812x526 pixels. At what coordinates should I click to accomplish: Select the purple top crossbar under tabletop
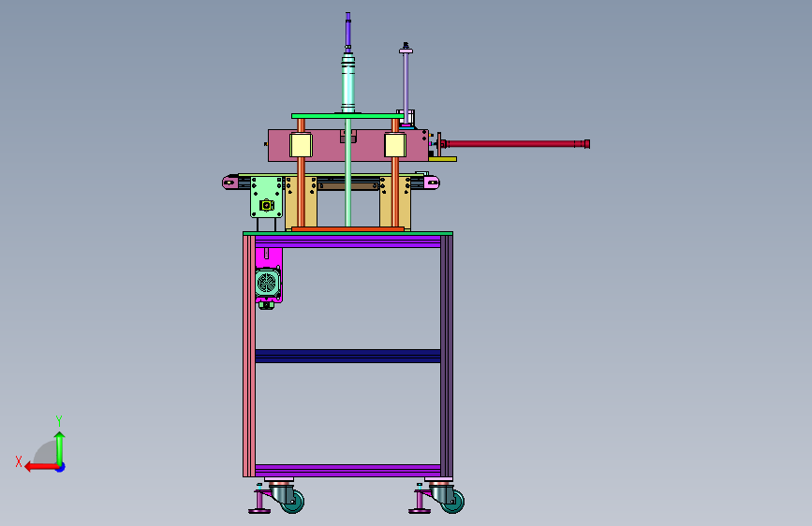tap(348, 241)
